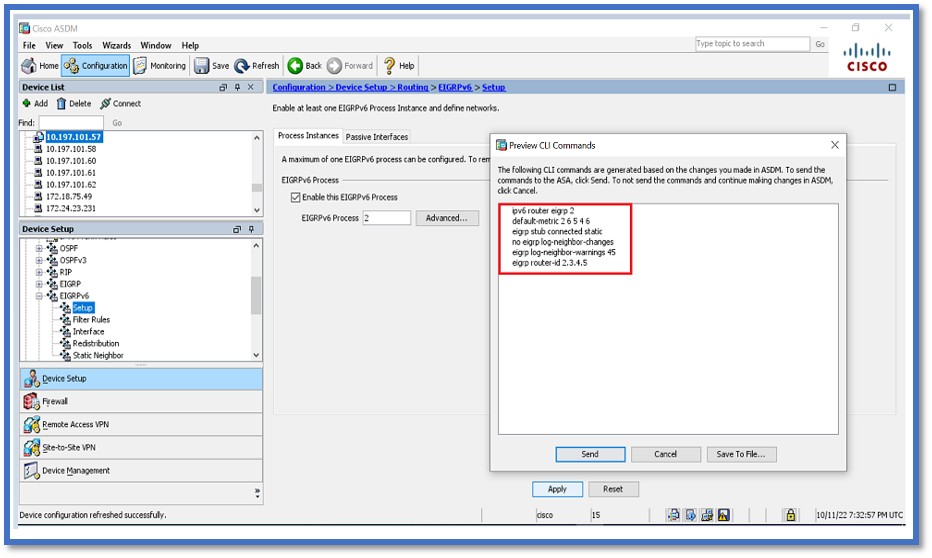
Task: Open the Device Setup section
Action: (x=141, y=379)
